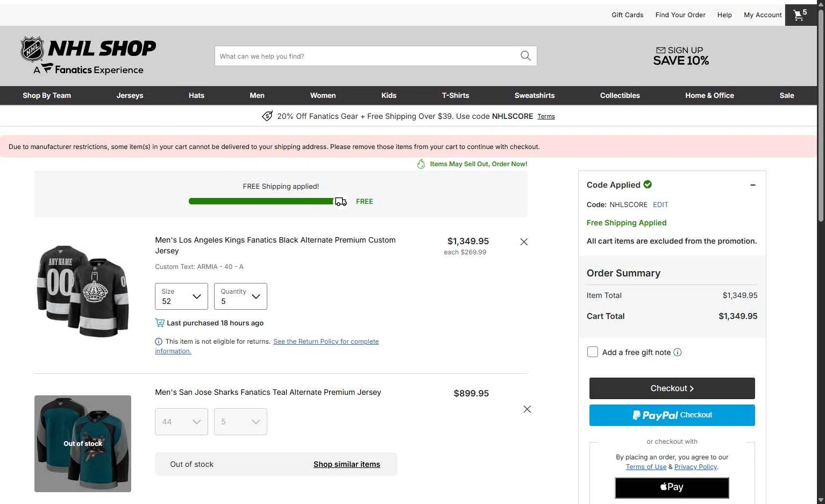Open the Shop By Team menu
The height and width of the screenshot is (504, 825).
[x=47, y=96]
